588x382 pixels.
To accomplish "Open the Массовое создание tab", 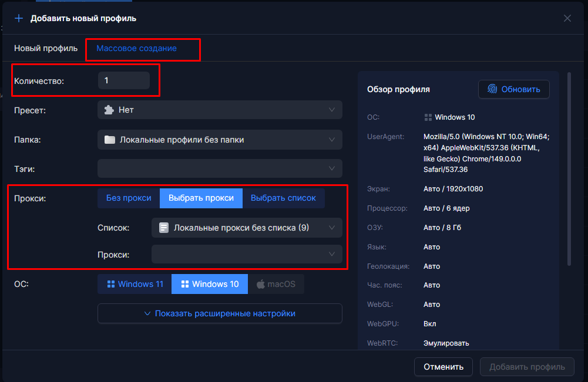I will point(136,48).
